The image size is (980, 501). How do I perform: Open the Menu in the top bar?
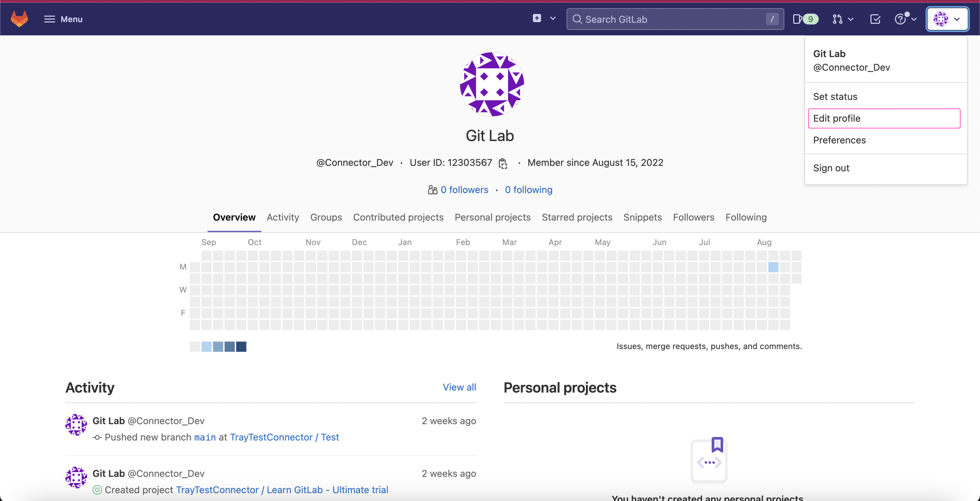[62, 19]
